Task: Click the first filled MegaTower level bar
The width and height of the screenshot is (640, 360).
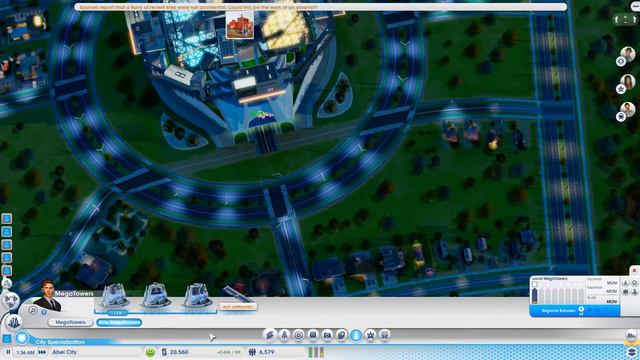Action: pyautogui.click(x=535, y=296)
